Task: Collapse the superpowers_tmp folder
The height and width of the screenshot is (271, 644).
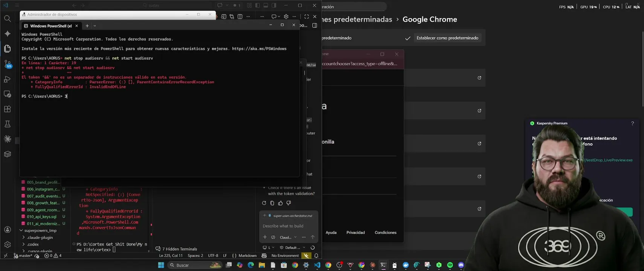Action: 40,230
